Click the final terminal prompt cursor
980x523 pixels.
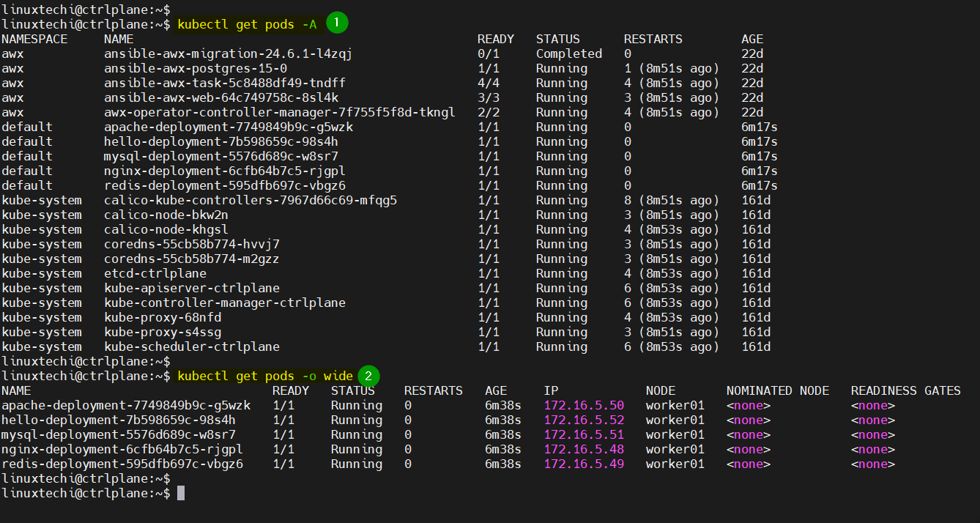[x=181, y=494]
